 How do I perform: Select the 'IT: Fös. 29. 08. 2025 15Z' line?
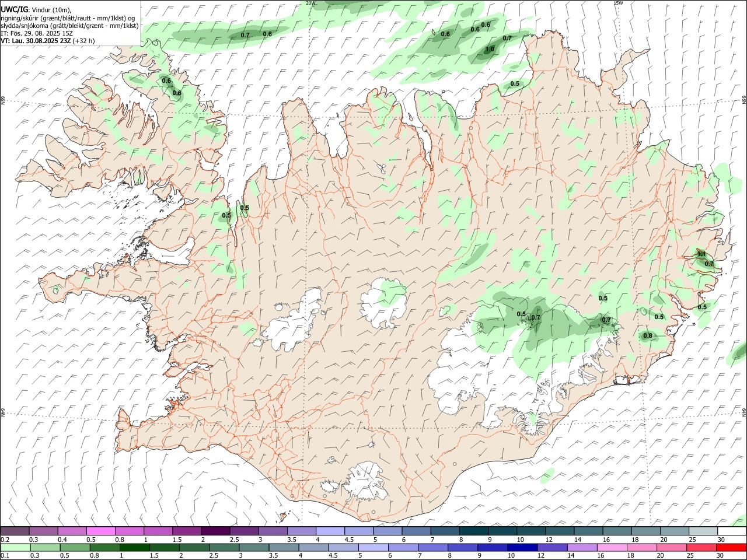click(37, 33)
